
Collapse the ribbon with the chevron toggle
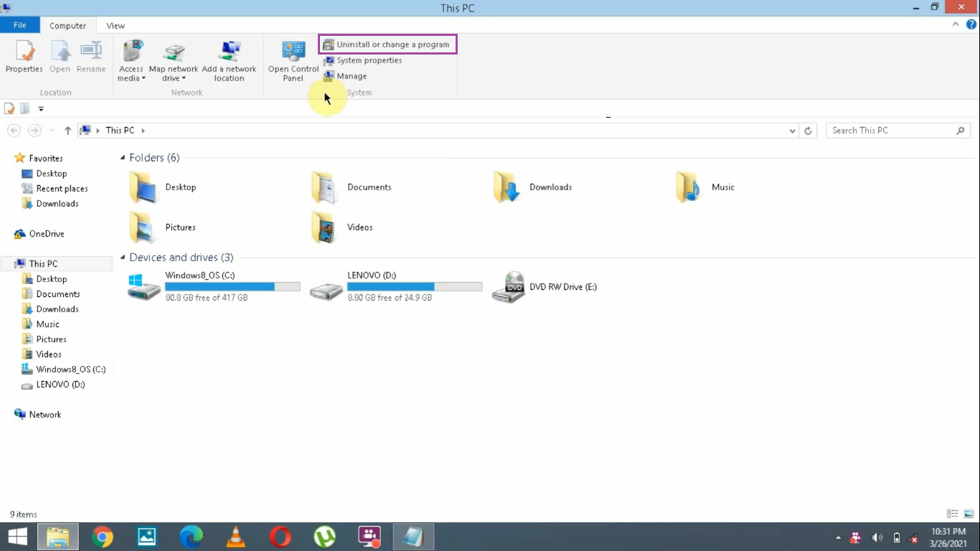(954, 24)
